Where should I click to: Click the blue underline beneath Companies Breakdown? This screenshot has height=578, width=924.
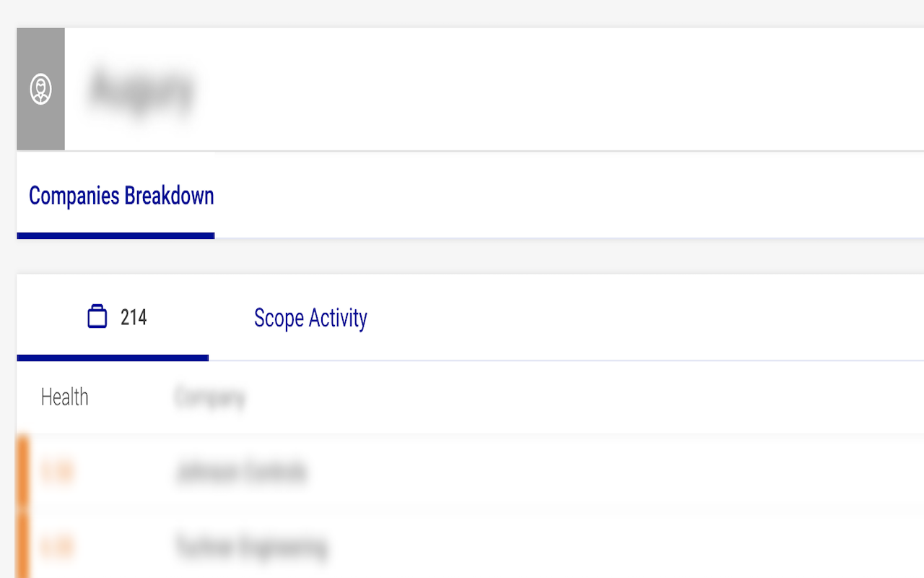[x=115, y=236]
